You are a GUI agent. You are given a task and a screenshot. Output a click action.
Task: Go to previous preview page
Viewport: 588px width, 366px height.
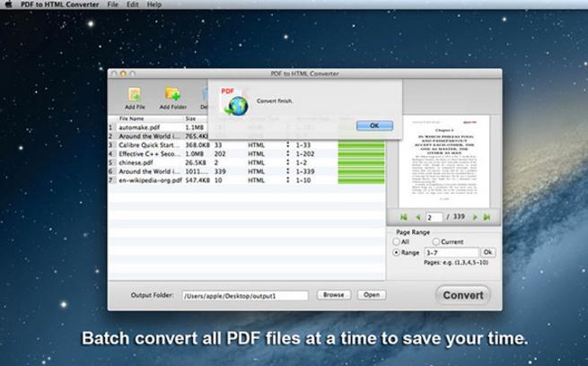pyautogui.click(x=417, y=217)
